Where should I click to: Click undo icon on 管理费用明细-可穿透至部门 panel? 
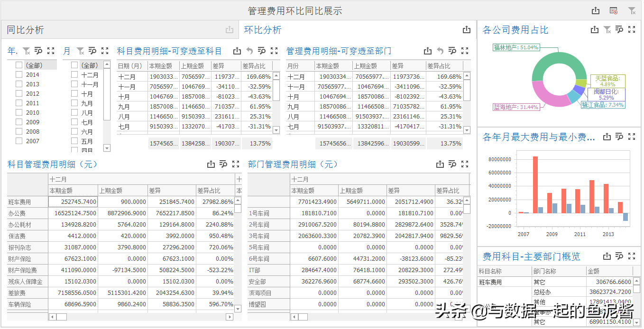[439, 50]
